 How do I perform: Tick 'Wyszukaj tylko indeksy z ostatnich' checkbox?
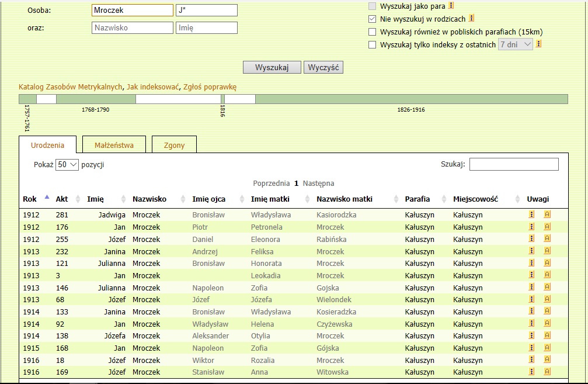373,44
